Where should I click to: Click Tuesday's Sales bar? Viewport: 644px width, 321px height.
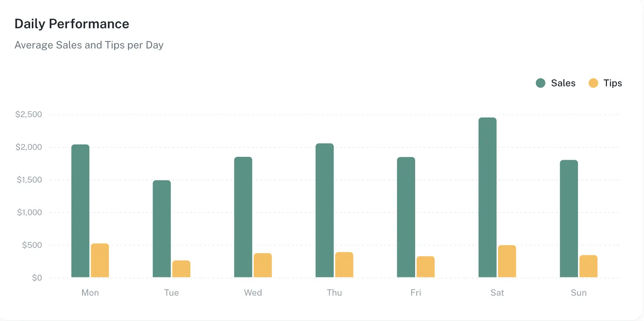[x=162, y=229]
